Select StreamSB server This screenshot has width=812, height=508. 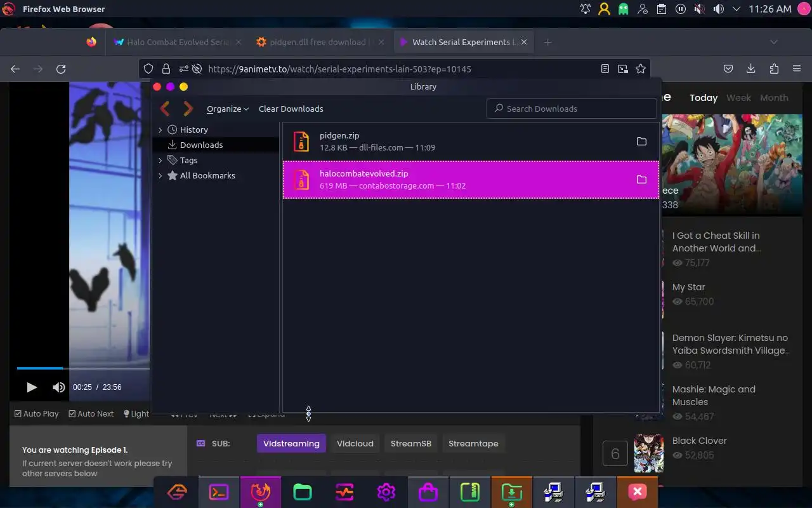411,443
